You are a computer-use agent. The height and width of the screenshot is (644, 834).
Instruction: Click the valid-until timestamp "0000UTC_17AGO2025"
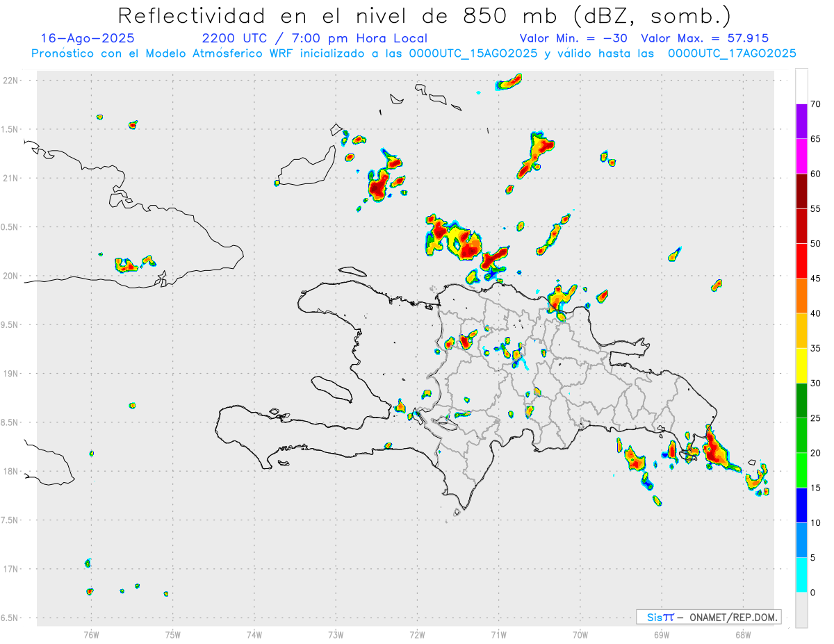click(x=732, y=53)
